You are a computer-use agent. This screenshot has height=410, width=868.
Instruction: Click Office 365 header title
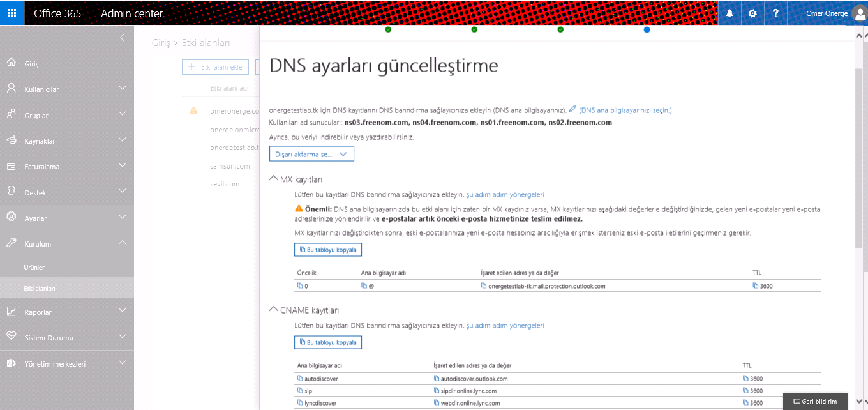[57, 13]
